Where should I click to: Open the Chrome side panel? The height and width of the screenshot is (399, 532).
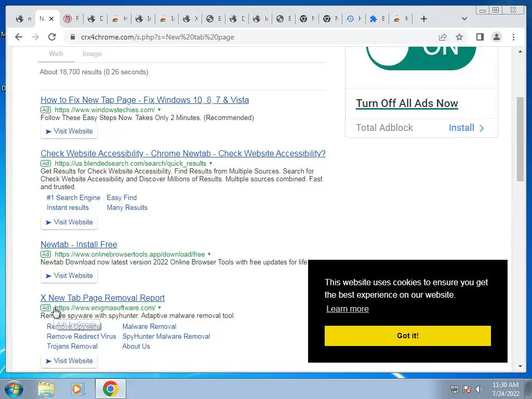click(480, 37)
